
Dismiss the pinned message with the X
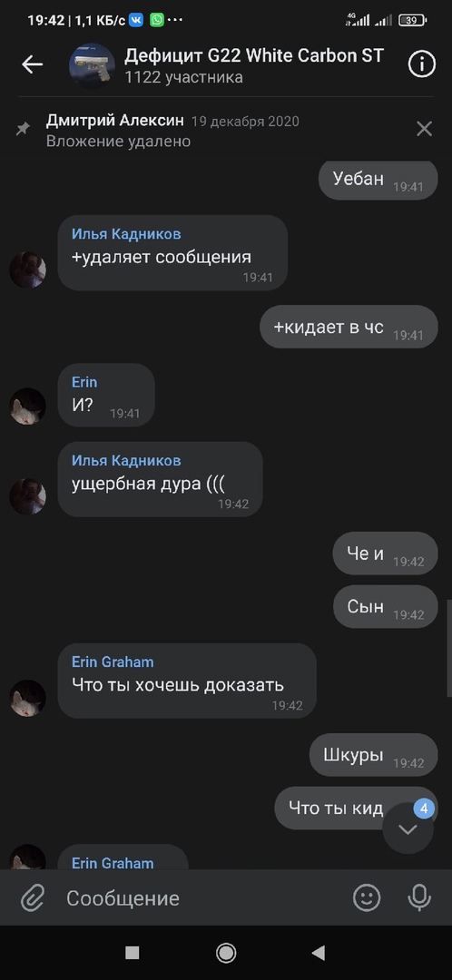(x=424, y=129)
